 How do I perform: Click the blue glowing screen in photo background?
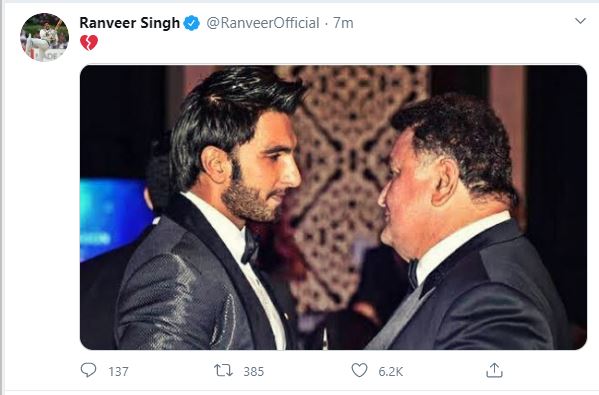coord(113,218)
